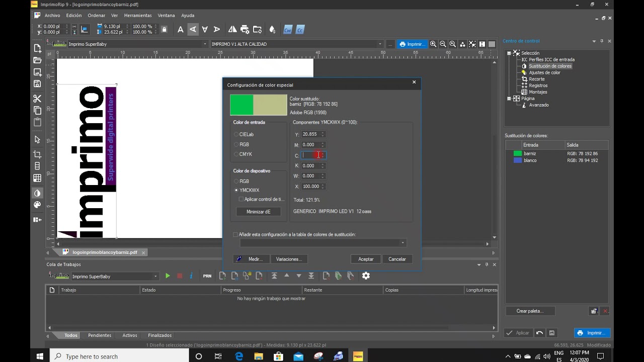Click the grid mounting icon in sidebar
The height and width of the screenshot is (362, 644).
37,178
